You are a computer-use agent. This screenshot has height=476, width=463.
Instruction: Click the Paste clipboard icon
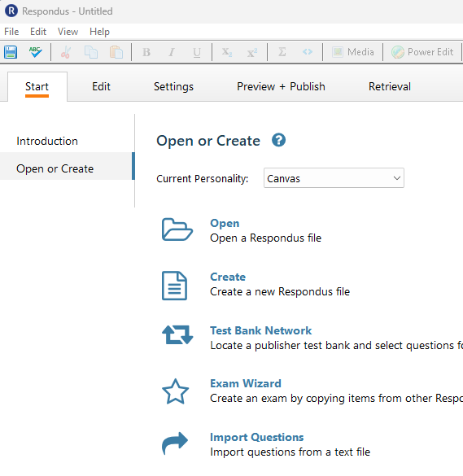tap(116, 52)
